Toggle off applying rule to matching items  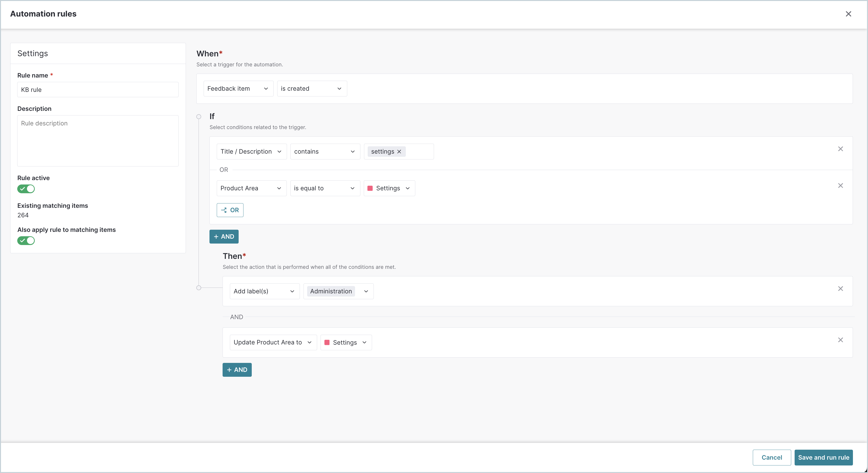pyautogui.click(x=26, y=240)
